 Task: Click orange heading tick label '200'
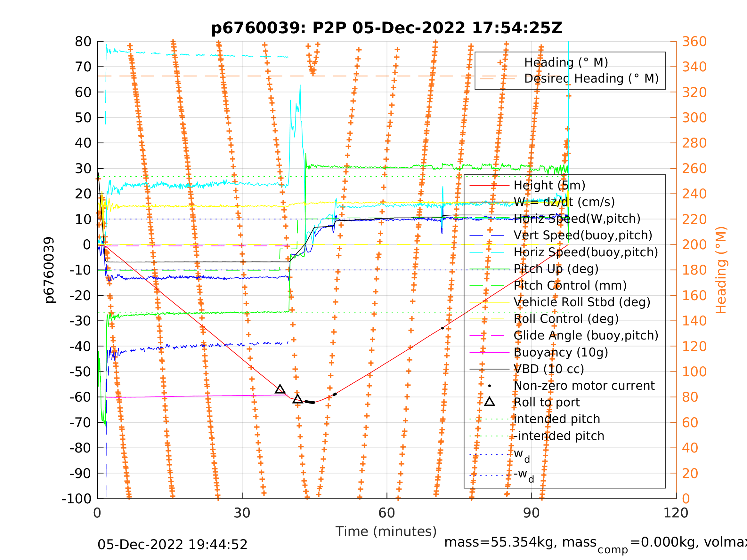694,245
